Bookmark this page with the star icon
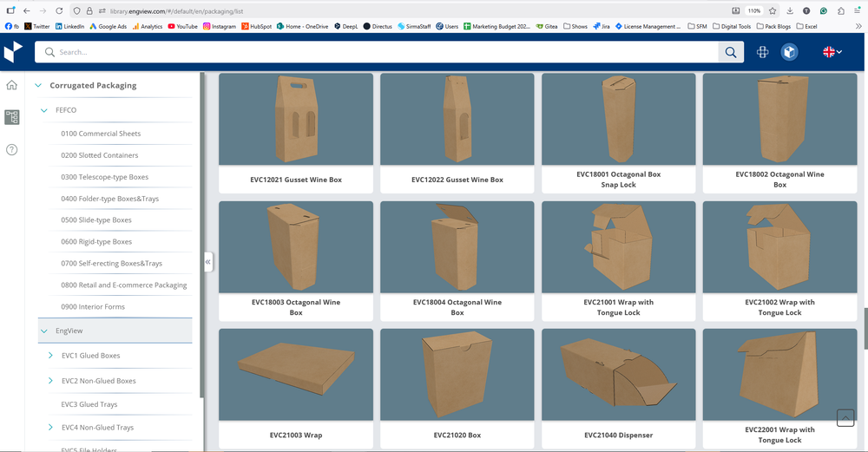868x452 pixels. click(x=773, y=10)
